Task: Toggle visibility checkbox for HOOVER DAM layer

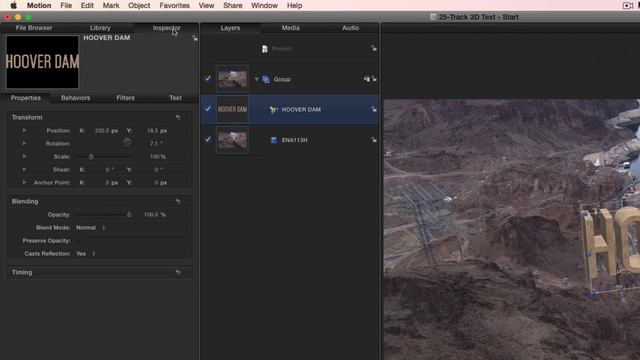Action: coord(208,109)
